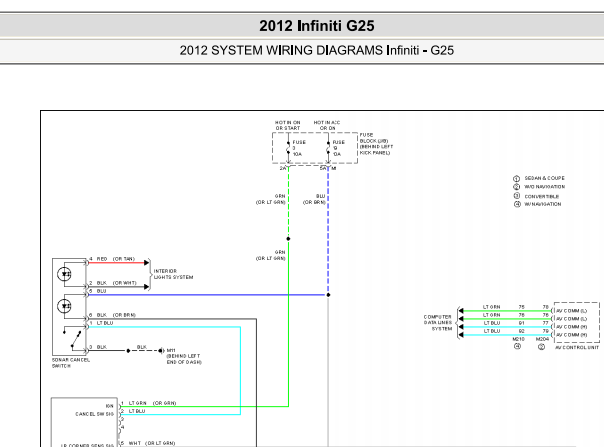This screenshot has width=604, height=447.
Task: Click the "WHT (OR LT GRN)" wire label
Action: (x=152, y=443)
